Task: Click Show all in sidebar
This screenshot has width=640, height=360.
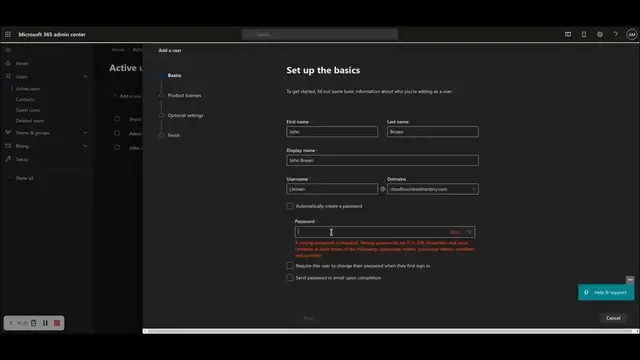Action: [x=24, y=178]
